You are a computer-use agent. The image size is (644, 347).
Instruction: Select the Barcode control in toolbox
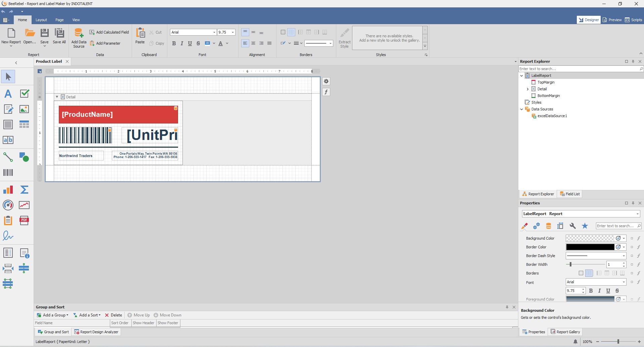click(8, 172)
